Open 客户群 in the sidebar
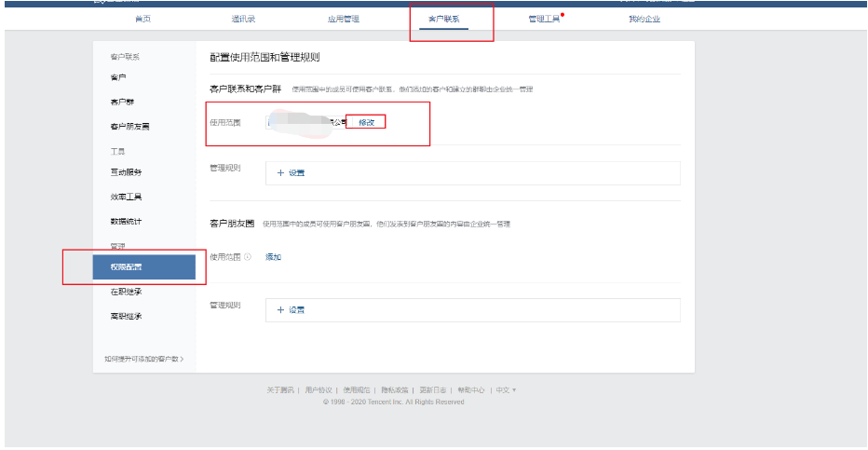The image size is (868, 450). [122, 102]
